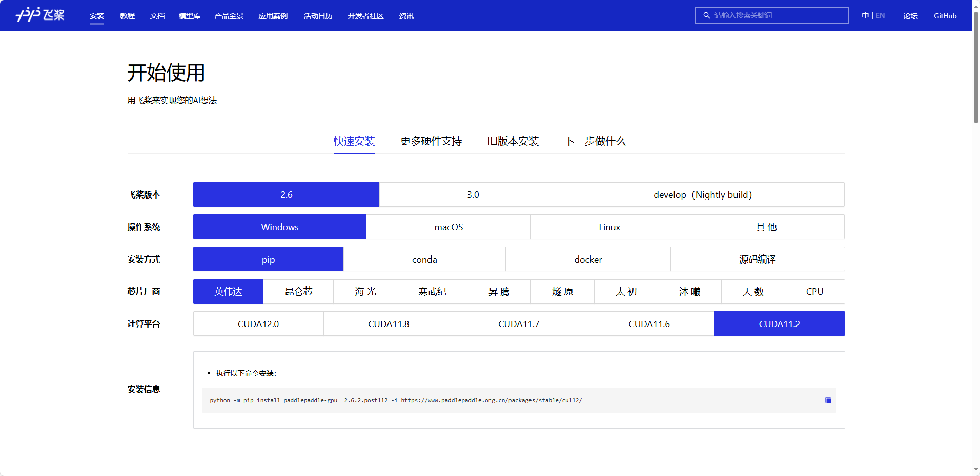The width and height of the screenshot is (980, 476).
Task: Click the 执行以下命令安装 instruction text
Action: tap(246, 373)
